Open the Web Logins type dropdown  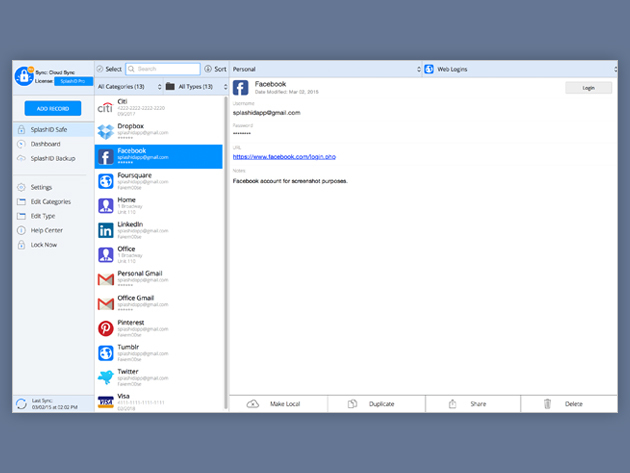click(x=520, y=69)
